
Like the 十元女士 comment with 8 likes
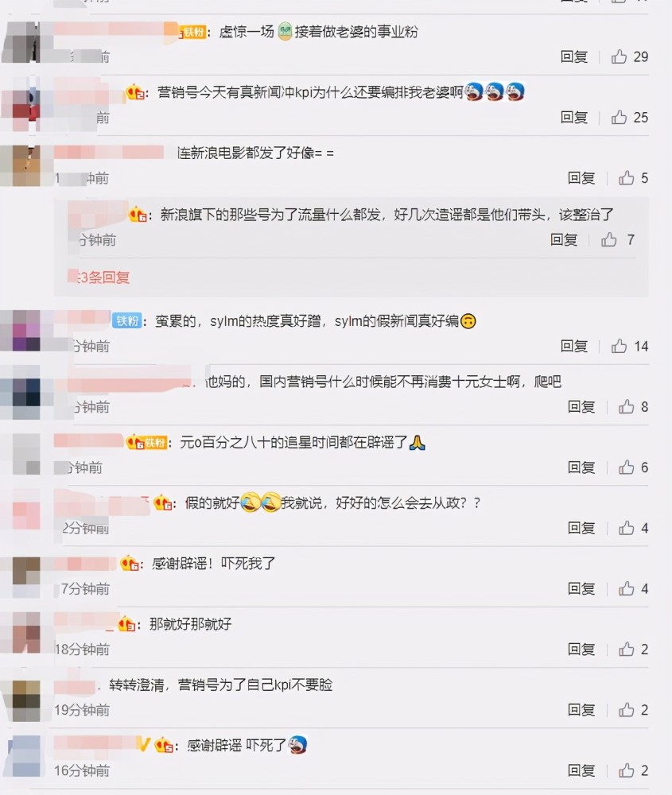click(627, 406)
